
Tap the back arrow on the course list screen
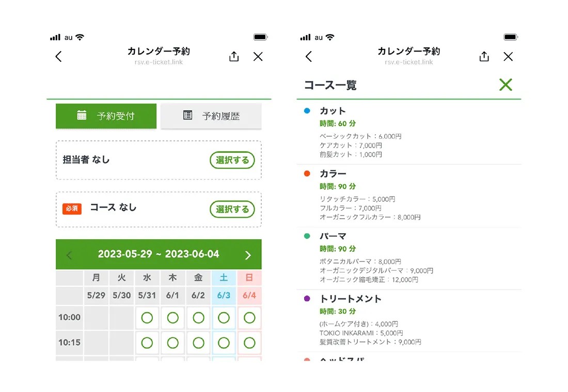click(x=308, y=57)
